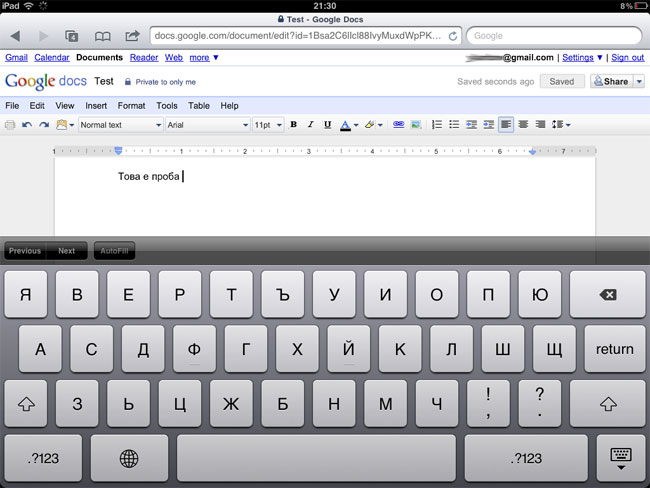The height and width of the screenshot is (488, 650).
Task: Undo the last edit
Action: click(x=27, y=124)
